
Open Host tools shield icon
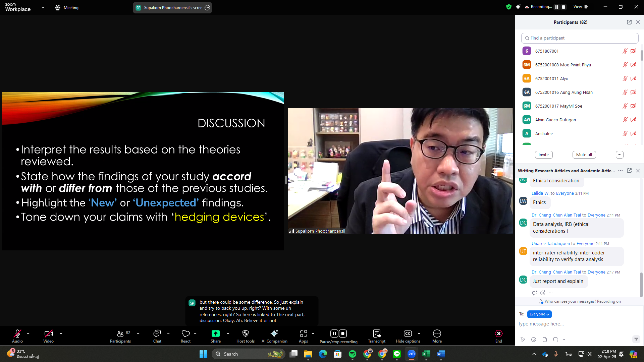[245, 334]
